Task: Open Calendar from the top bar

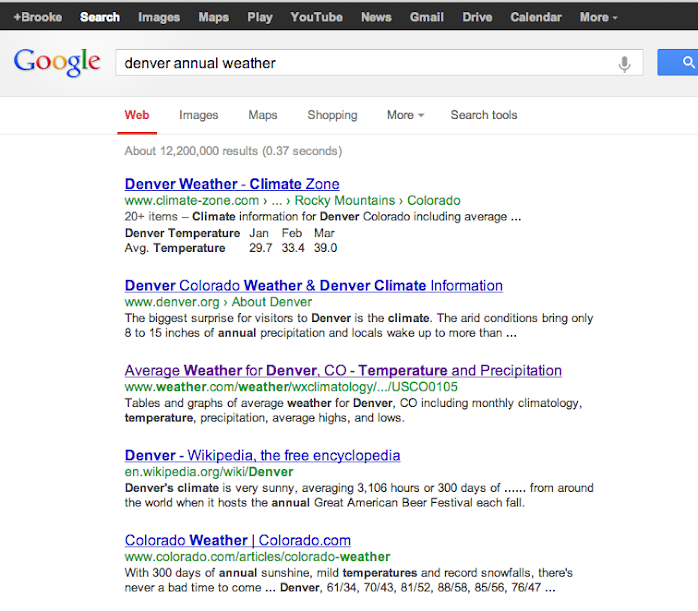Action: pyautogui.click(x=536, y=17)
